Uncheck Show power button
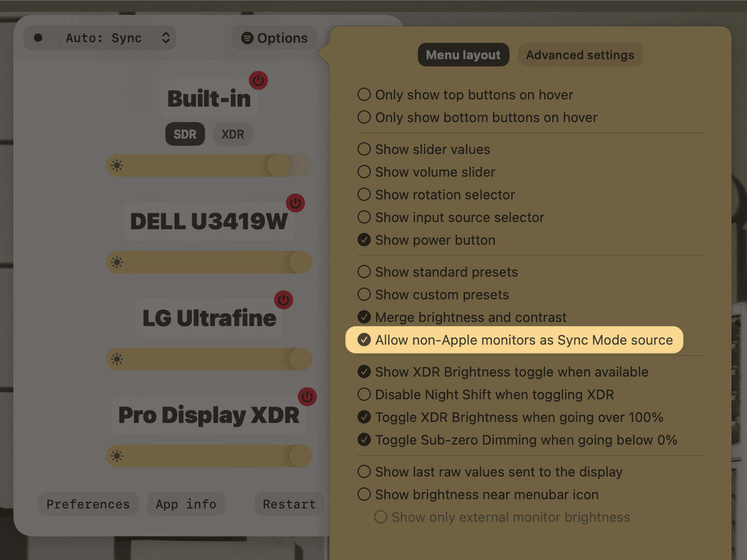The height and width of the screenshot is (560, 747). click(x=364, y=240)
